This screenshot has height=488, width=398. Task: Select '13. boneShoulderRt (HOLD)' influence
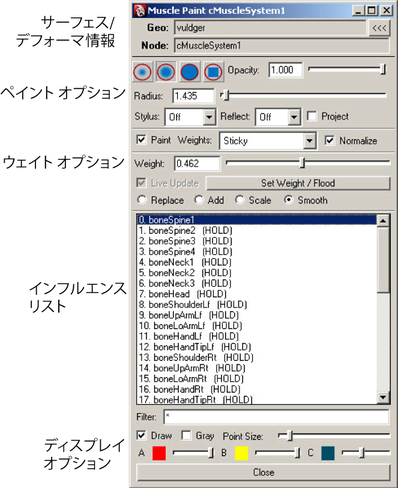[257, 358]
